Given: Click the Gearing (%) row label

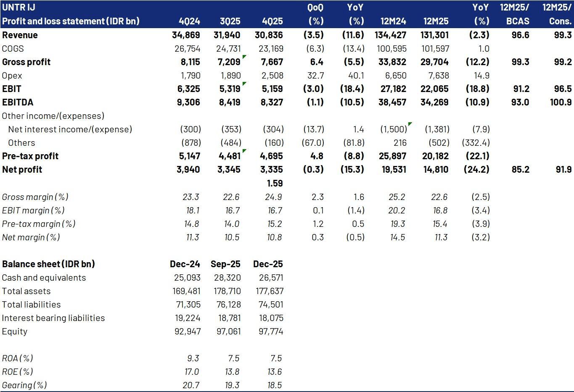Looking at the screenshot, I should coord(24,385).
